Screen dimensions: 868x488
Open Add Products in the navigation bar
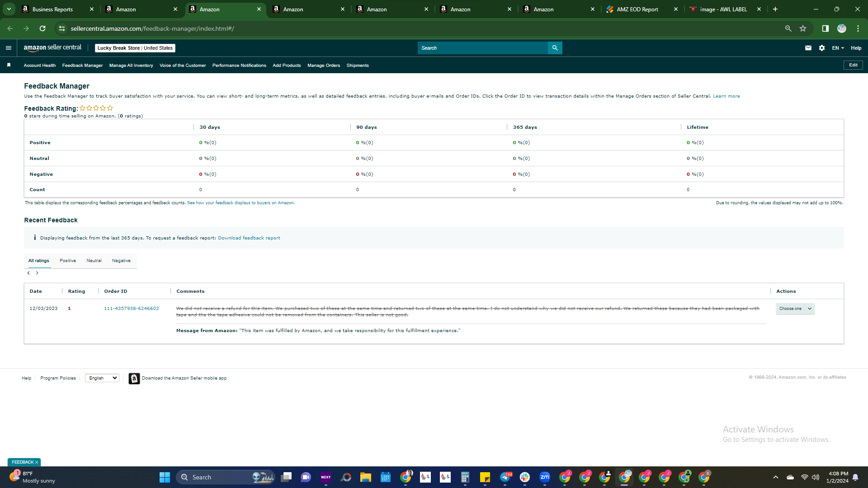point(287,66)
